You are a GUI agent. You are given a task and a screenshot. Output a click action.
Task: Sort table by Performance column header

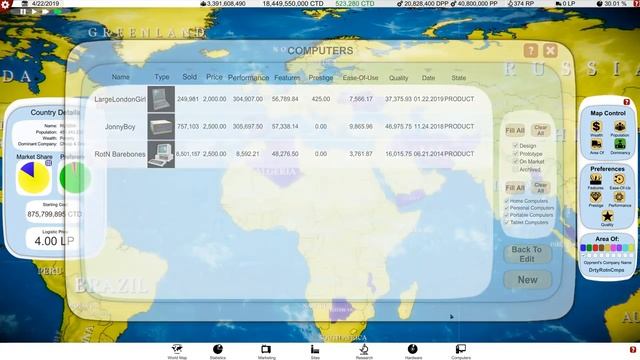[x=248, y=77]
